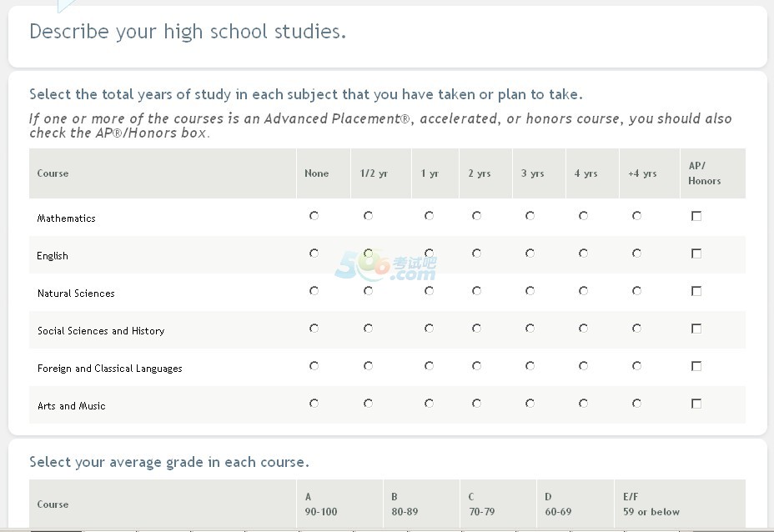Select 1/2 yr for Arts and Music
The height and width of the screenshot is (532, 774).
coord(368,404)
